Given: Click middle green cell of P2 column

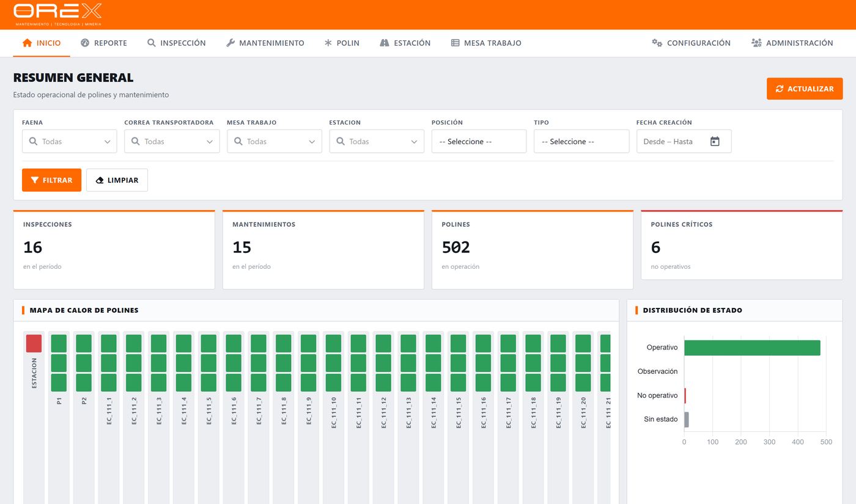Looking at the screenshot, I should coord(84,363).
